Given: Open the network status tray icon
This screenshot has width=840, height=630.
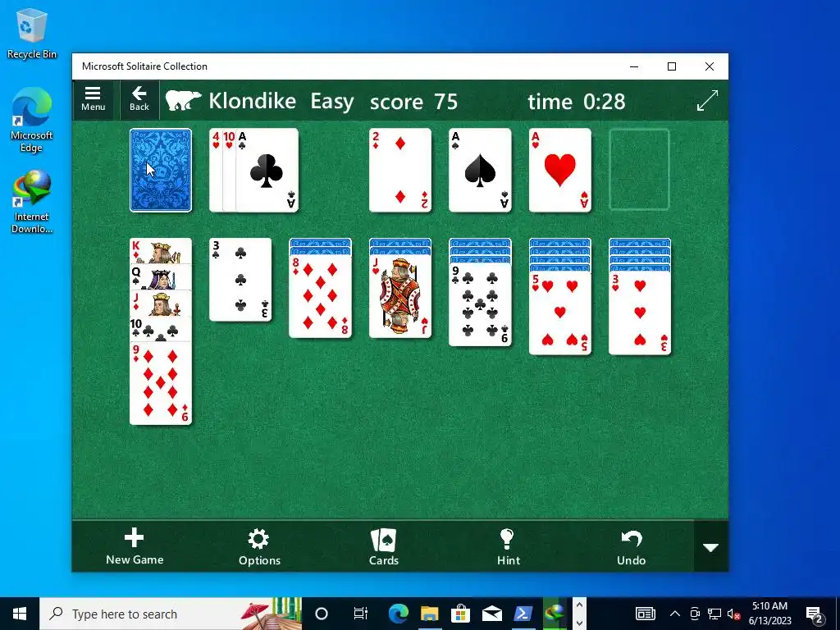Looking at the screenshot, I should pos(714,614).
